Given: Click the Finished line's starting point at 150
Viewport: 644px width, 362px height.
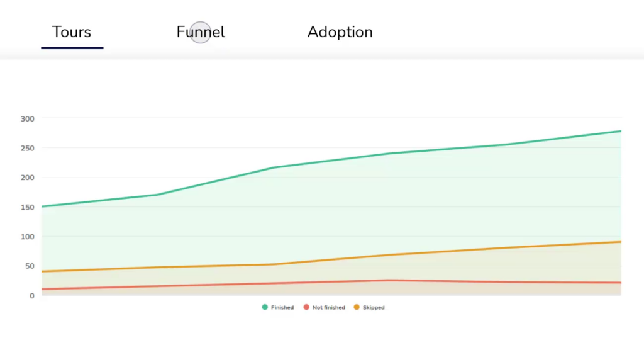Looking at the screenshot, I should tap(43, 206).
